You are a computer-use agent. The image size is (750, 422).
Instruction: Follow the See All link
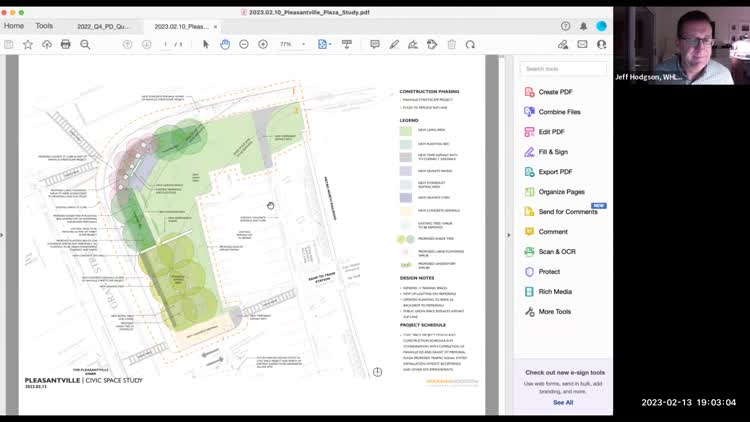click(563, 403)
